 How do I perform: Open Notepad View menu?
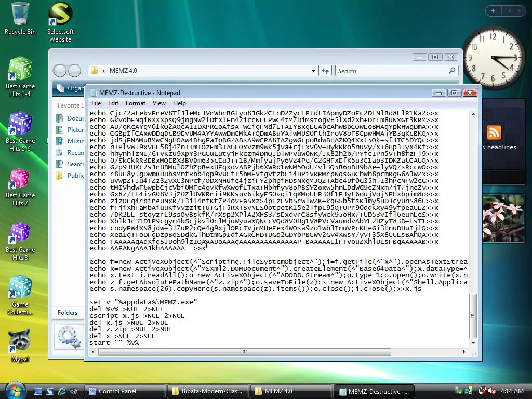click(159, 103)
